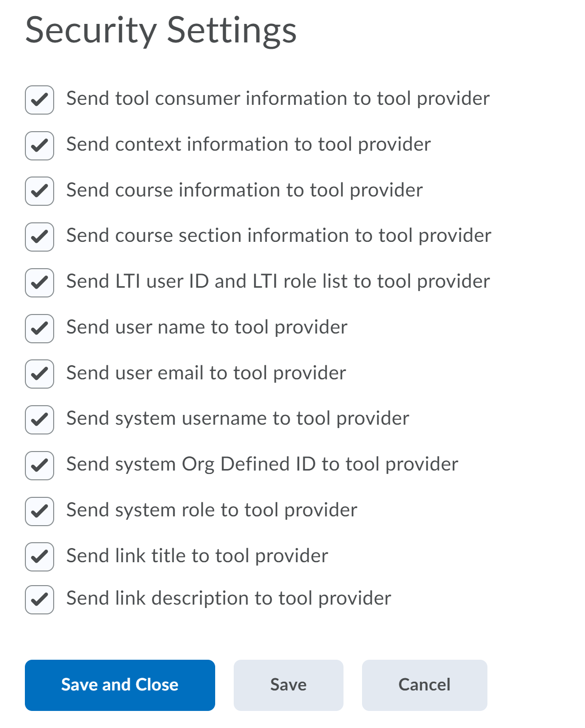The image size is (585, 728).
Task: Disable Send course section information option
Action: tap(40, 237)
